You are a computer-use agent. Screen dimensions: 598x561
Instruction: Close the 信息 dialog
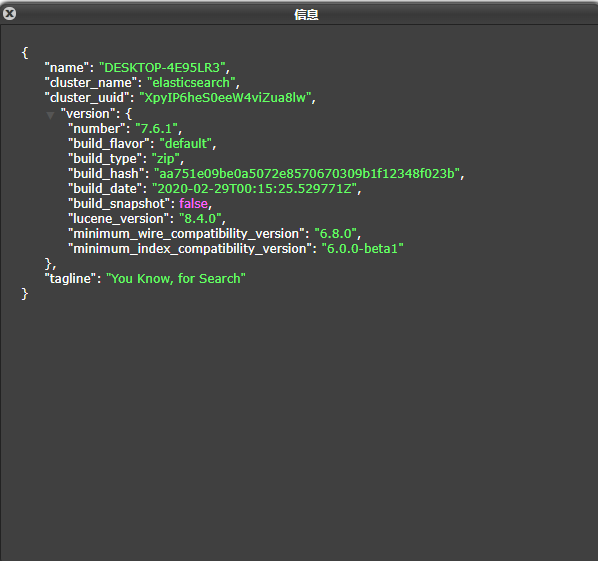click(10, 14)
